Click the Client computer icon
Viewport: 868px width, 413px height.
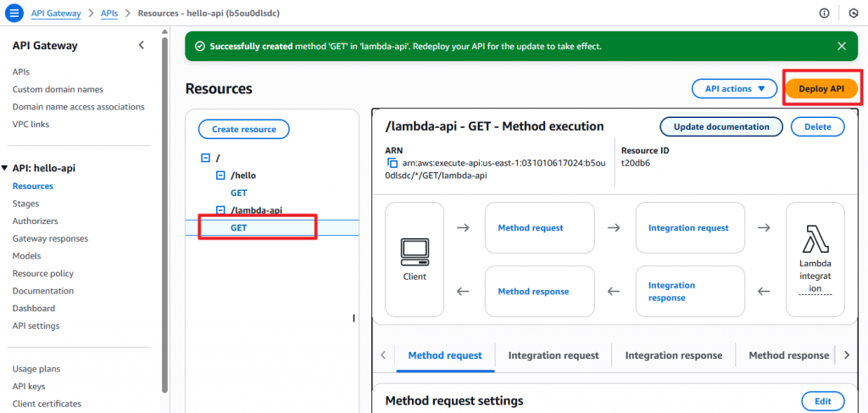point(415,250)
